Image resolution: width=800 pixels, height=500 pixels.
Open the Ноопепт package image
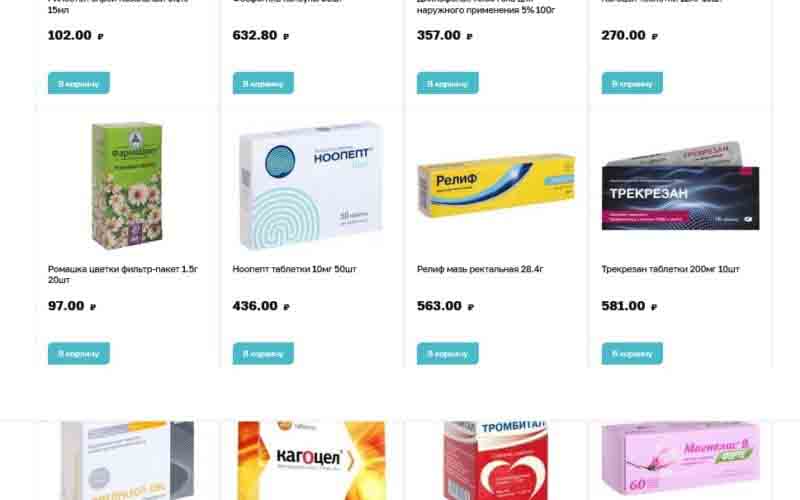(x=311, y=185)
